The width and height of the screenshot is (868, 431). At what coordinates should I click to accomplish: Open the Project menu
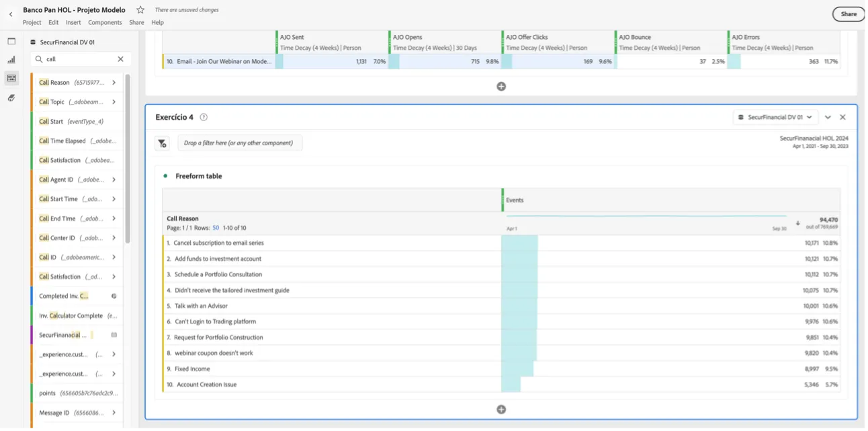(32, 23)
